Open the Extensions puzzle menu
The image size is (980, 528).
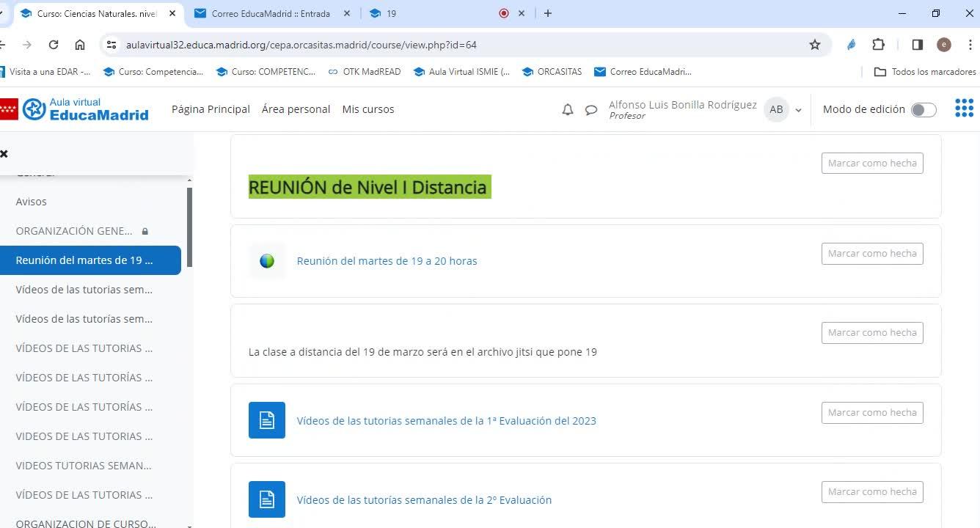tap(878, 45)
